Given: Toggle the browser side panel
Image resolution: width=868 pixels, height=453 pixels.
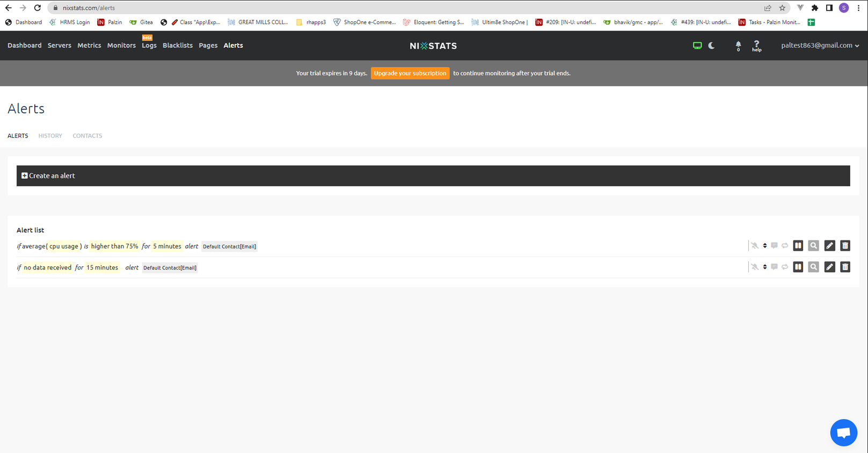Looking at the screenshot, I should 829,8.
